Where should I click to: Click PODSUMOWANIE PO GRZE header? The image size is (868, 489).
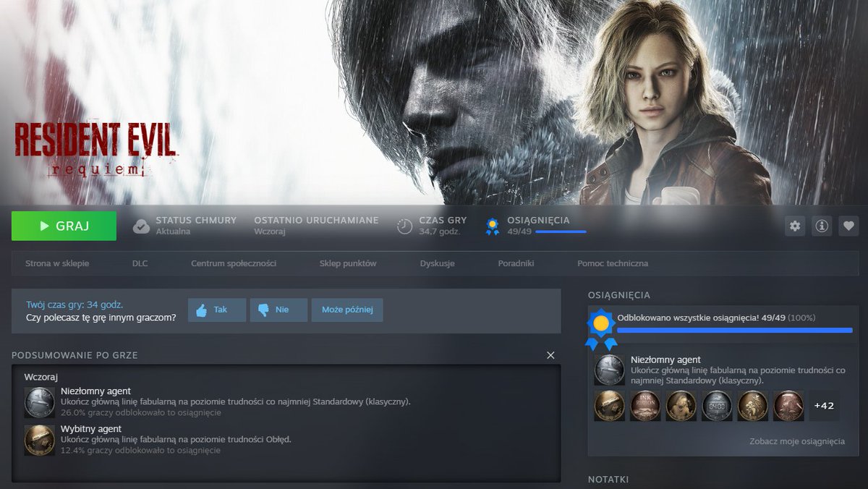click(x=75, y=355)
